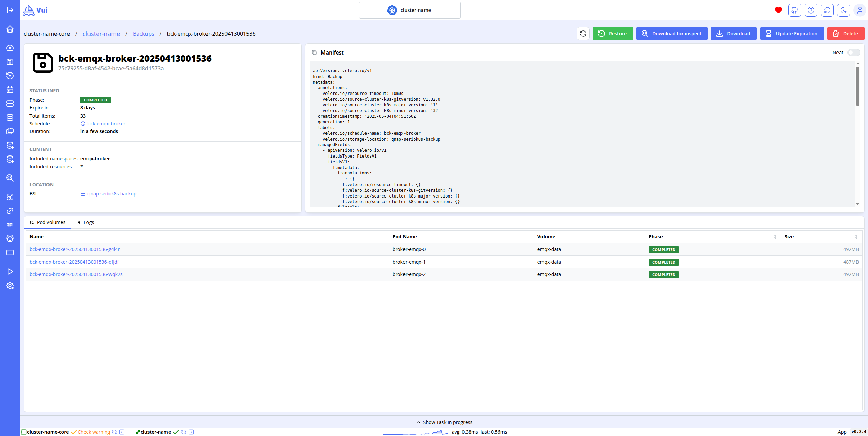Open pod volume backup ending in g4l4r
868x436 pixels.
75,249
